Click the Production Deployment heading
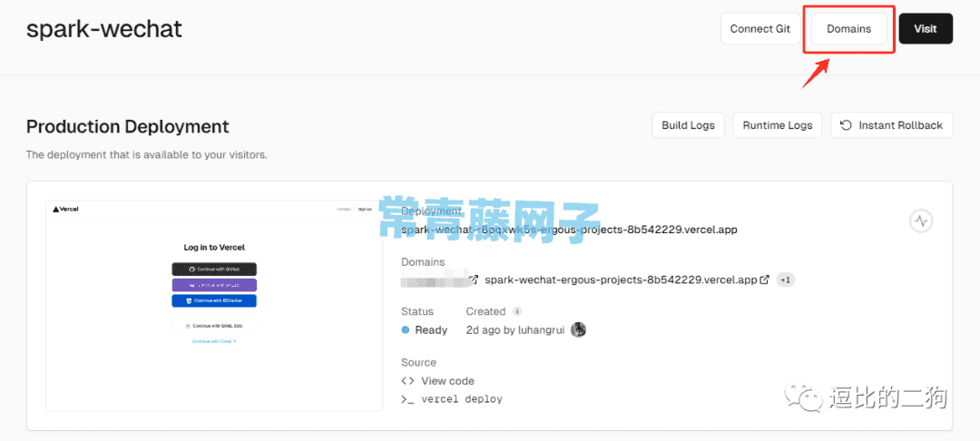Viewport: 980px width, 441px height. 128,127
